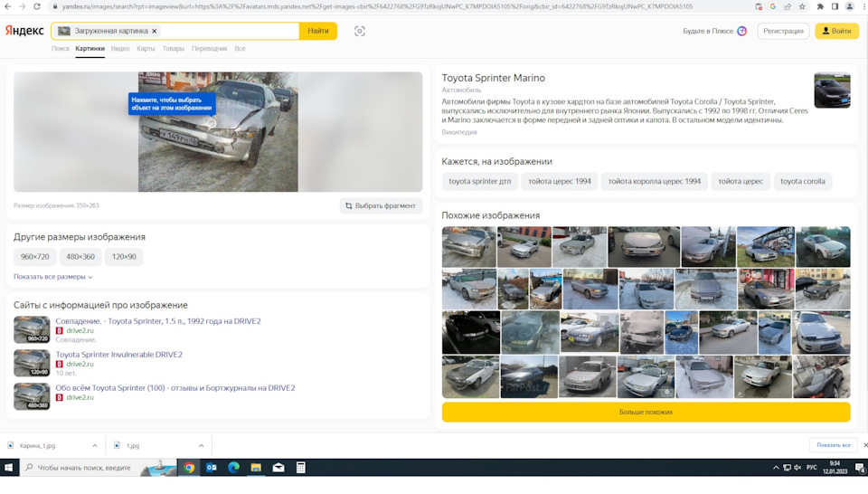Click the Показать все downloads button
The image size is (868, 494).
pos(833,445)
